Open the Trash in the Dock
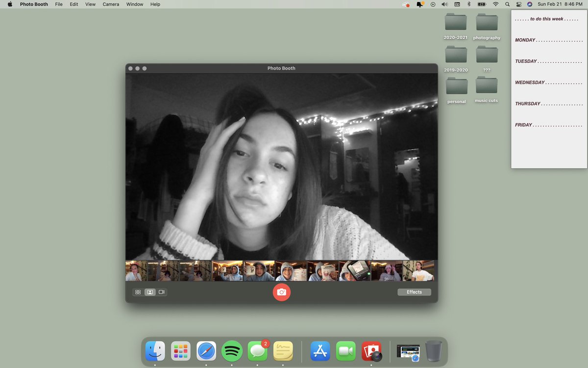 [433, 351]
